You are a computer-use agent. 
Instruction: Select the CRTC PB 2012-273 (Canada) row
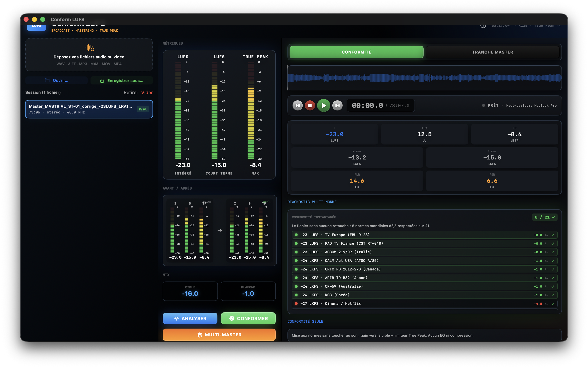tap(424, 269)
